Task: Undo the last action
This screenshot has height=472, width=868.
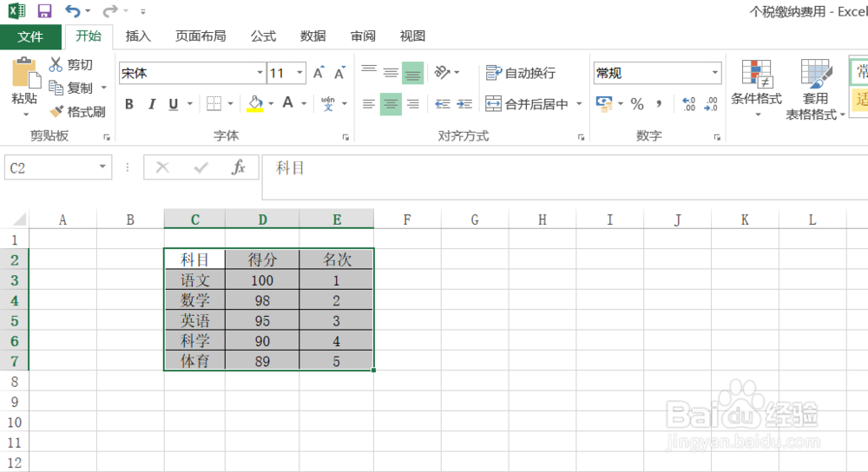Action: [73, 10]
